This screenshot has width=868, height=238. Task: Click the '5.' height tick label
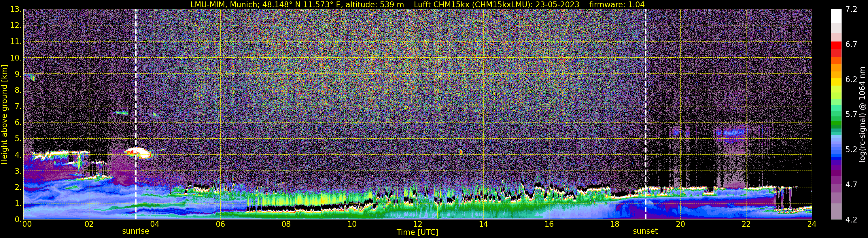pyautogui.click(x=18, y=139)
